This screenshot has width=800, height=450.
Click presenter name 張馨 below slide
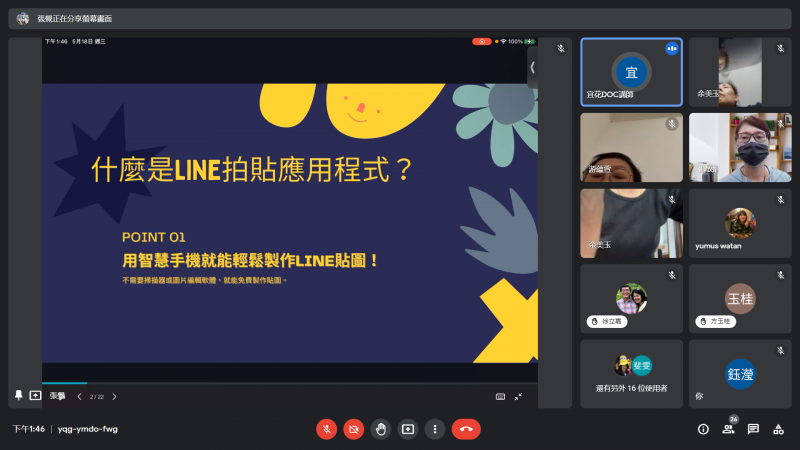click(57, 396)
